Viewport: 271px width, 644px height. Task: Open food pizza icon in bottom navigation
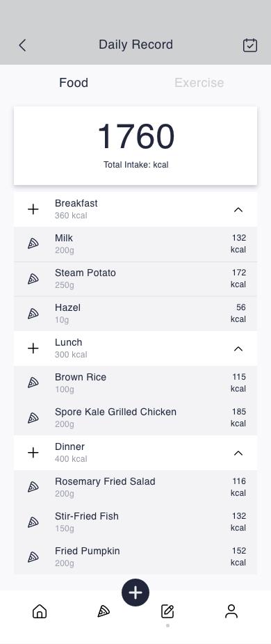(x=104, y=611)
